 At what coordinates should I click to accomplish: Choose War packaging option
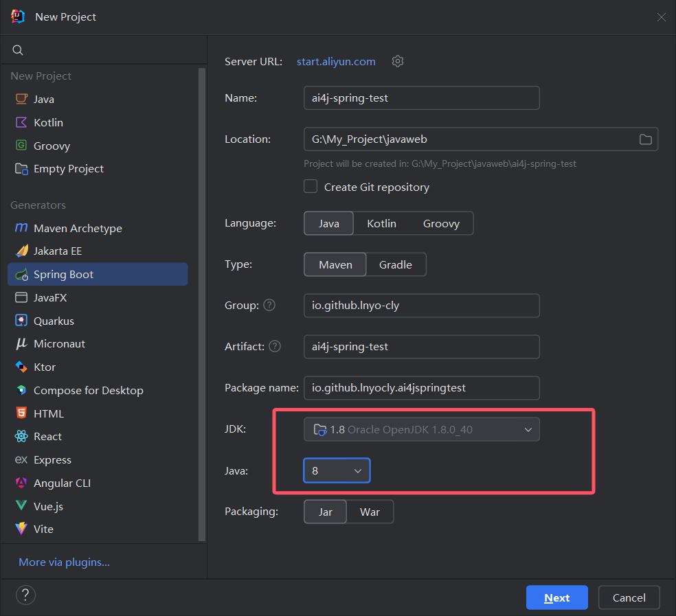(x=370, y=512)
